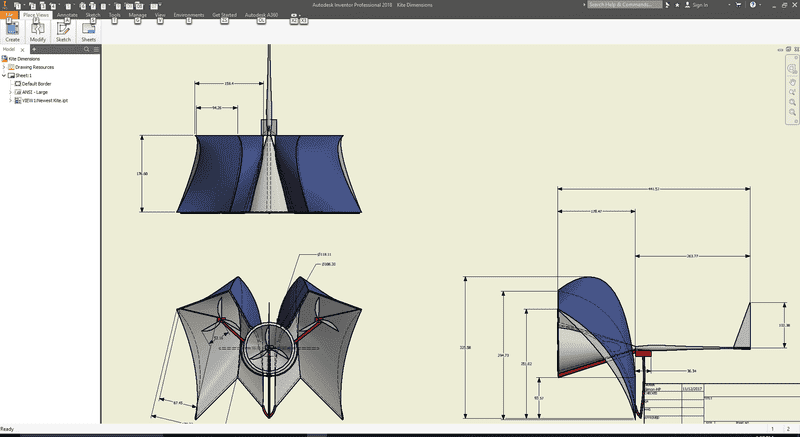The image size is (800, 437).
Task: Expand the ANSI - Large node
Action: [x=11, y=92]
